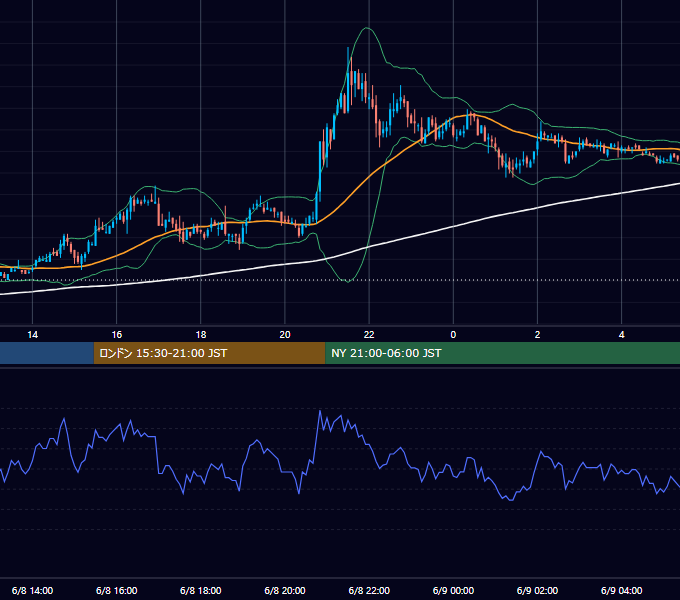Click the 6/9 00:00 label on oscillator axis
The width and height of the screenshot is (680, 600).
(453, 590)
